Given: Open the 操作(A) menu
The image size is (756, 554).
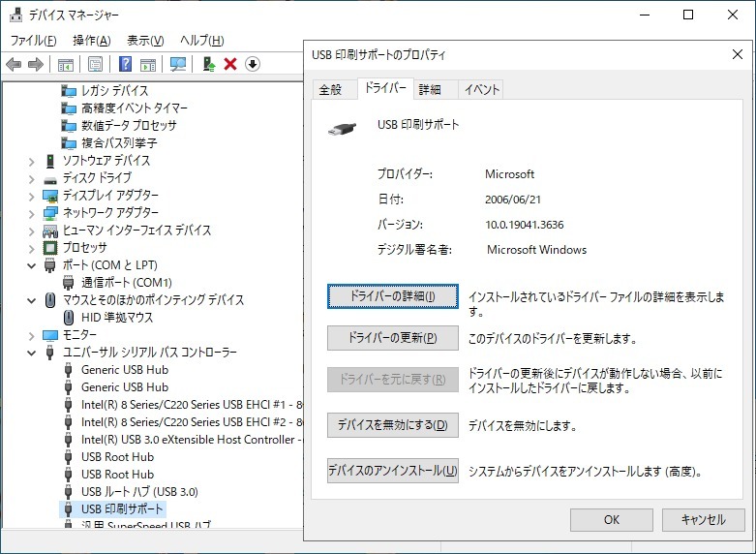Looking at the screenshot, I should (92, 41).
